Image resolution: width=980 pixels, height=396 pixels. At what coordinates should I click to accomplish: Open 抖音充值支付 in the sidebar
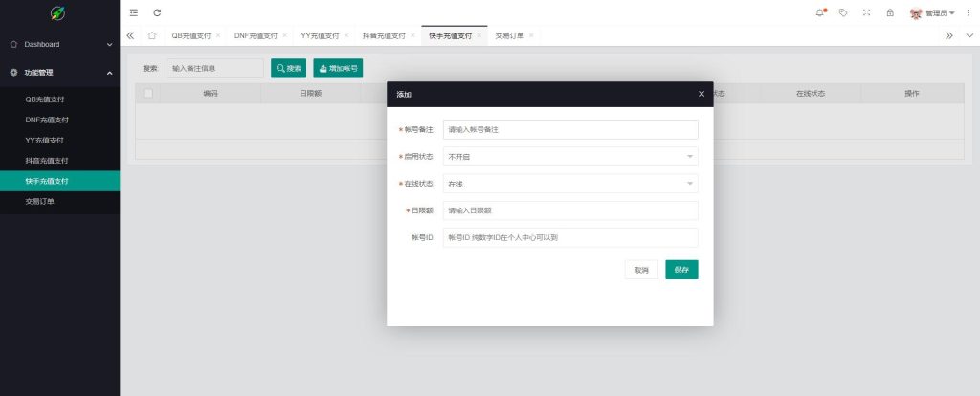tap(60, 161)
